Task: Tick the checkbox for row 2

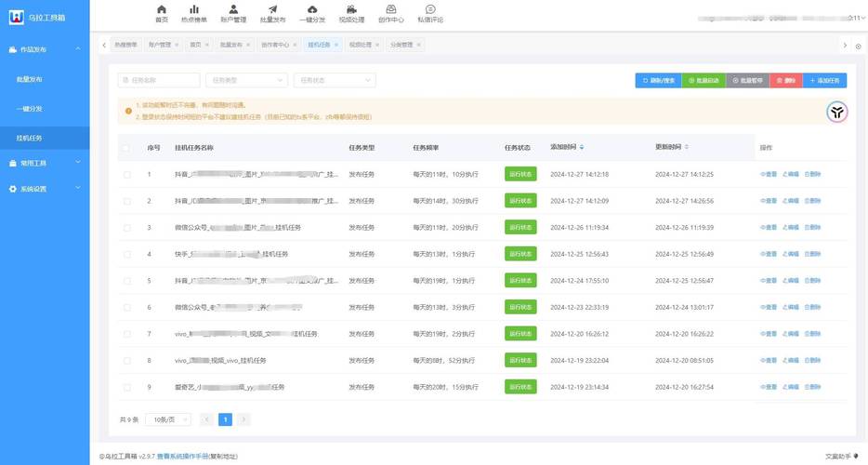Action: click(126, 201)
